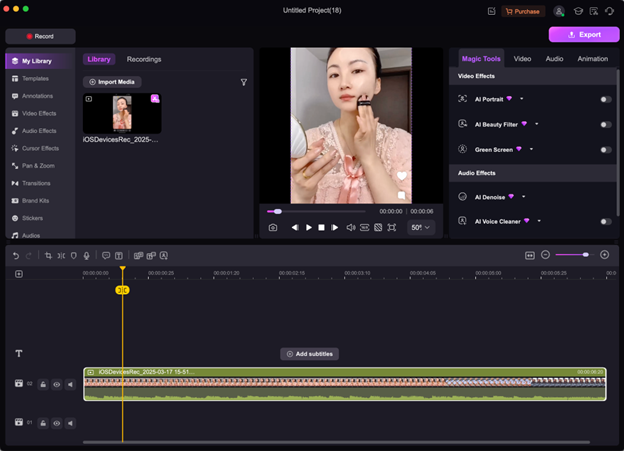Click the graduation cap tutorial icon
Viewport: 624px width, 451px height.
coord(578,11)
